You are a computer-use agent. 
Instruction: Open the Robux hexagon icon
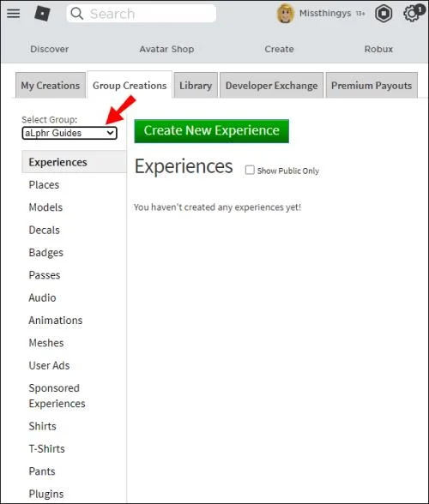(384, 14)
